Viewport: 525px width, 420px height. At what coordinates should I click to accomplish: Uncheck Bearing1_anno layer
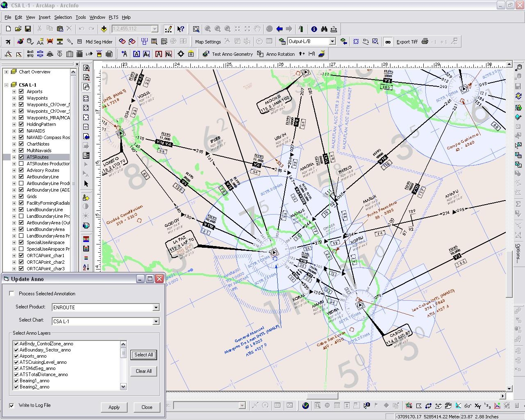pos(16,381)
